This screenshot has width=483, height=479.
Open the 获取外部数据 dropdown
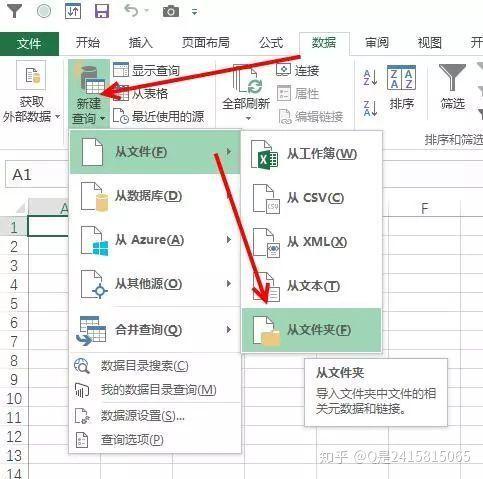[x=31, y=92]
